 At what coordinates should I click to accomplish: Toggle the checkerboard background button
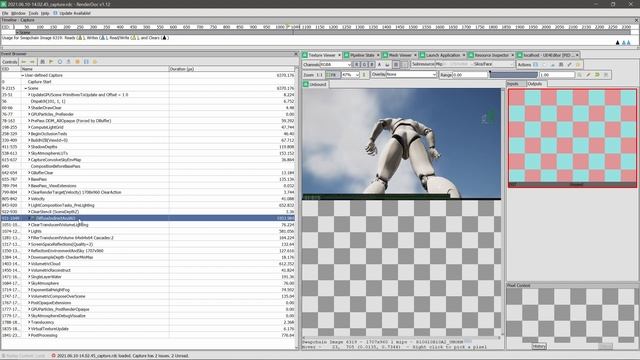[396, 64]
